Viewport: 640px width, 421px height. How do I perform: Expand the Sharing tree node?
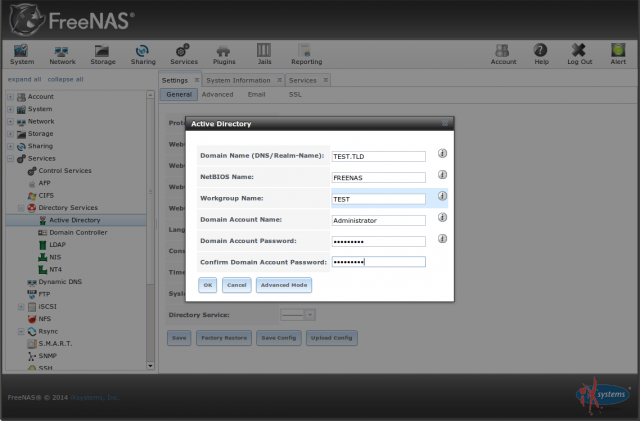11,146
